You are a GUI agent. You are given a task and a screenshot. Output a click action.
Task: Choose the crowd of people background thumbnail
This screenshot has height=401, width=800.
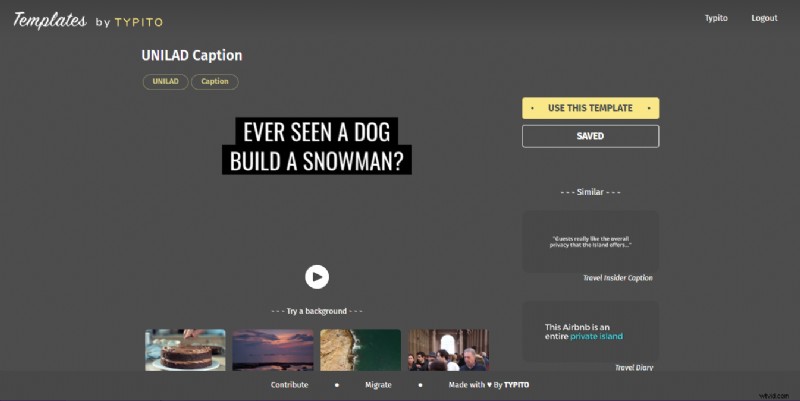(448, 350)
